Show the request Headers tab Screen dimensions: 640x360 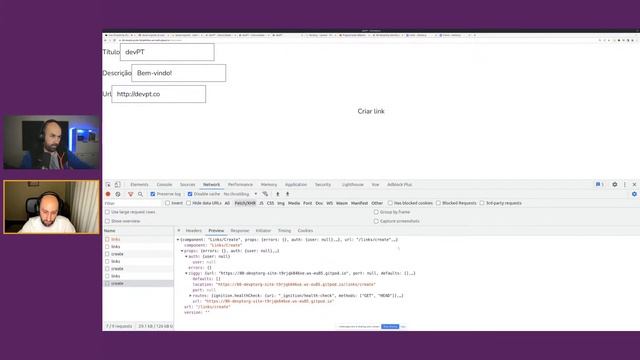tap(193, 231)
